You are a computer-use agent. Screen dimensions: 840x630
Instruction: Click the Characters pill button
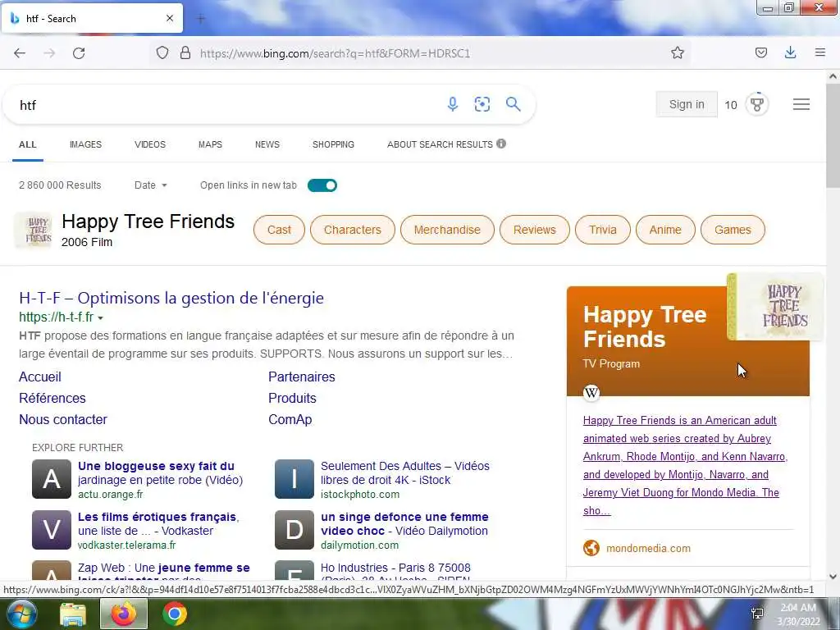353,230
